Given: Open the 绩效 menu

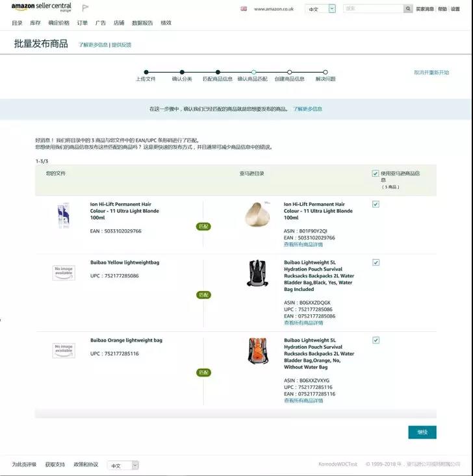Looking at the screenshot, I should click(x=166, y=23).
